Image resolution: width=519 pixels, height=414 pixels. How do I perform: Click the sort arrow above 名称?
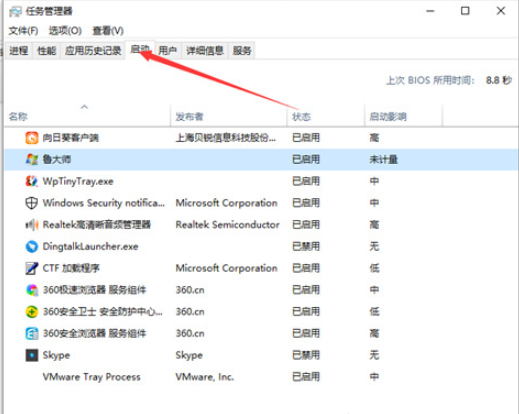pos(84,107)
